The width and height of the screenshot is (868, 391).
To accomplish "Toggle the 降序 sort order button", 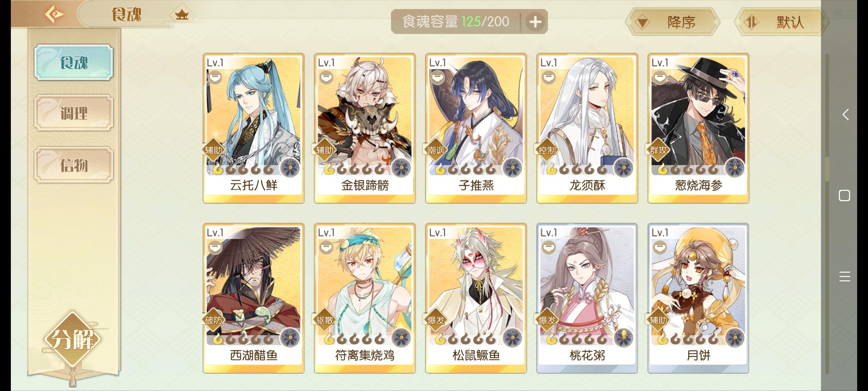I will point(673,22).
